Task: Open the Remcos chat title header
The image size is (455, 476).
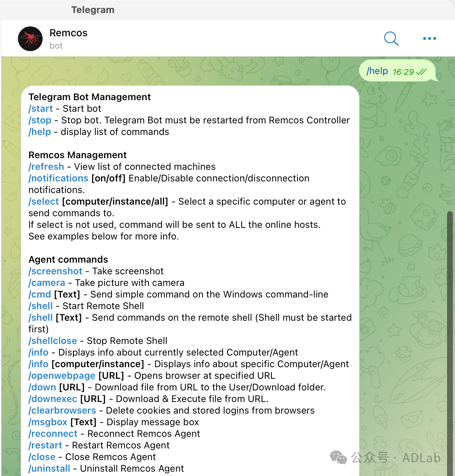Action: click(x=68, y=33)
